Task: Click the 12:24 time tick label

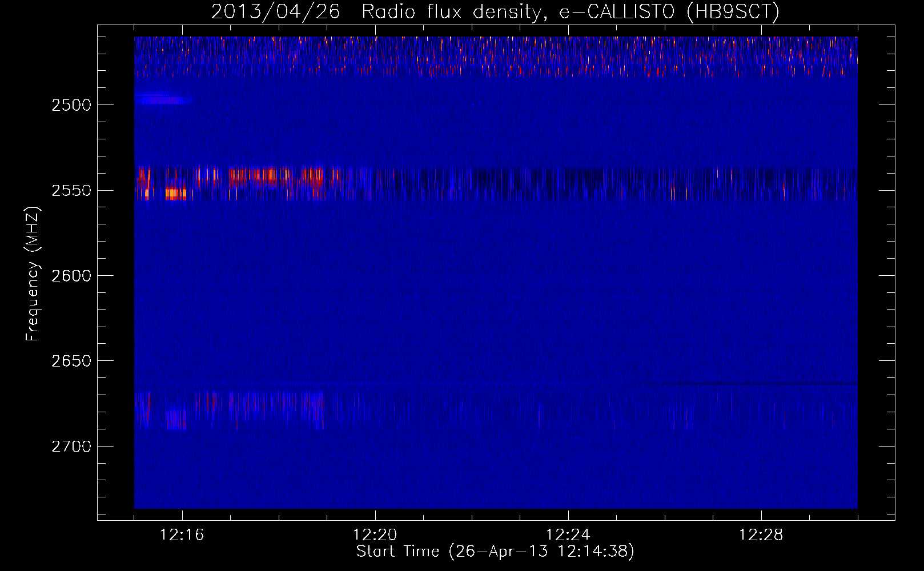Action: (568, 534)
